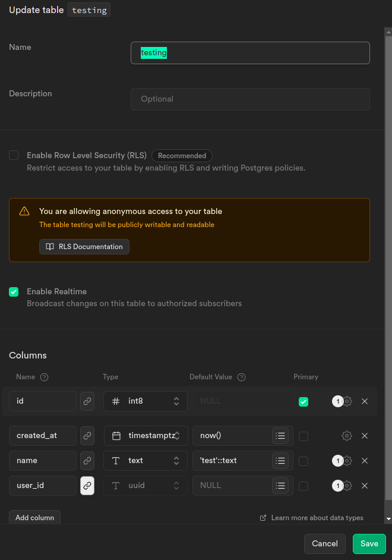The image size is (392, 560).
Task: Open Learn more about data types link
Action: 312,518
